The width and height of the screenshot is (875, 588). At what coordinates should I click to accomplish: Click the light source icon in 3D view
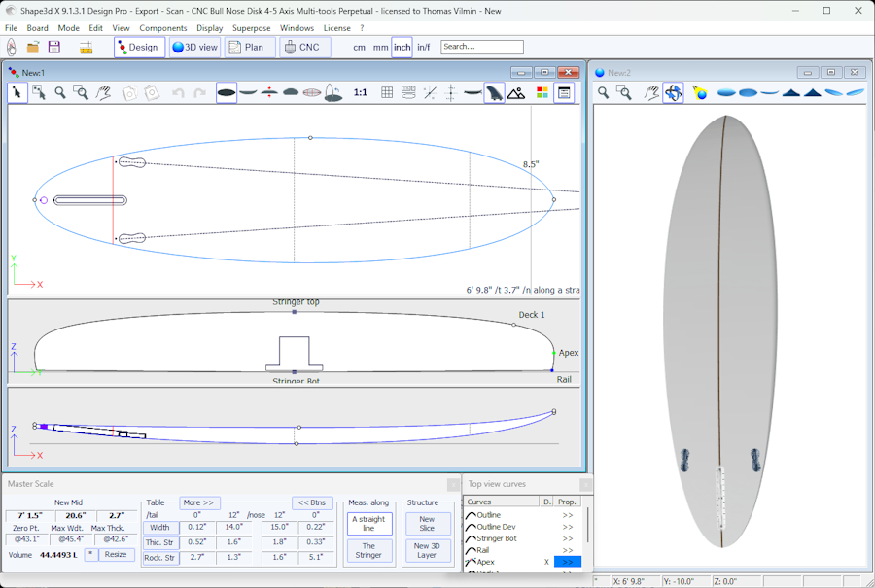[699, 93]
